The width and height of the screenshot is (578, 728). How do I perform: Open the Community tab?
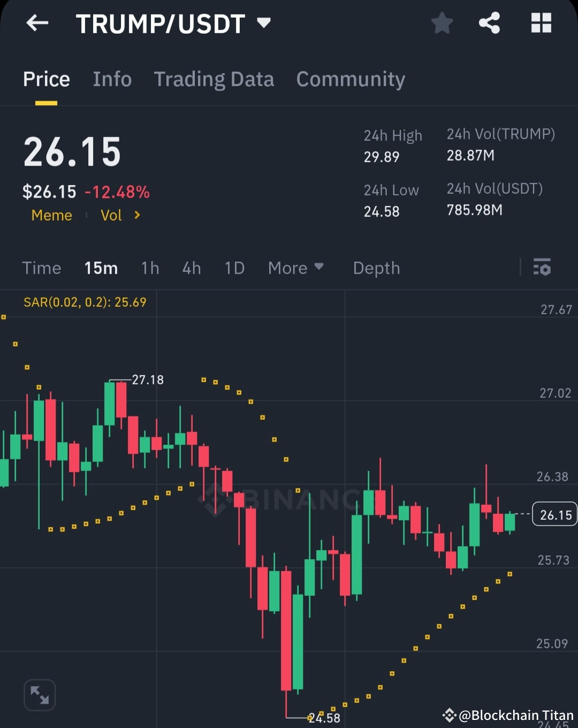tap(351, 79)
